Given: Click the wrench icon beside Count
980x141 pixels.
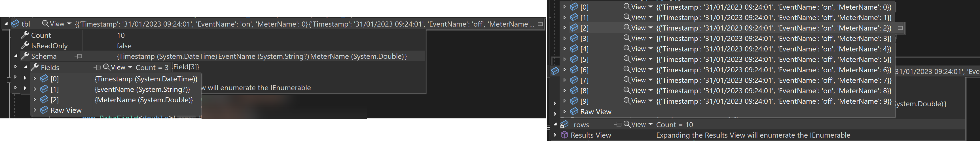Looking at the screenshot, I should [25, 35].
